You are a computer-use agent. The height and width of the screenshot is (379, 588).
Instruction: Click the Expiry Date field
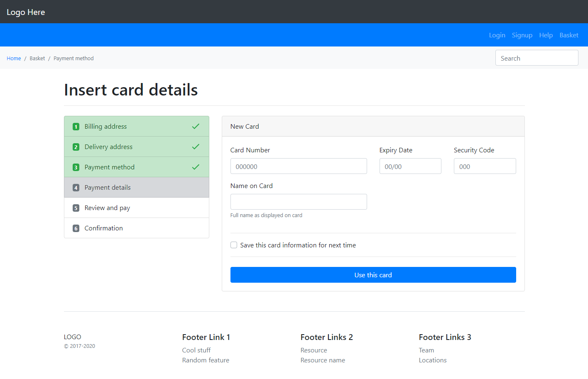click(410, 166)
